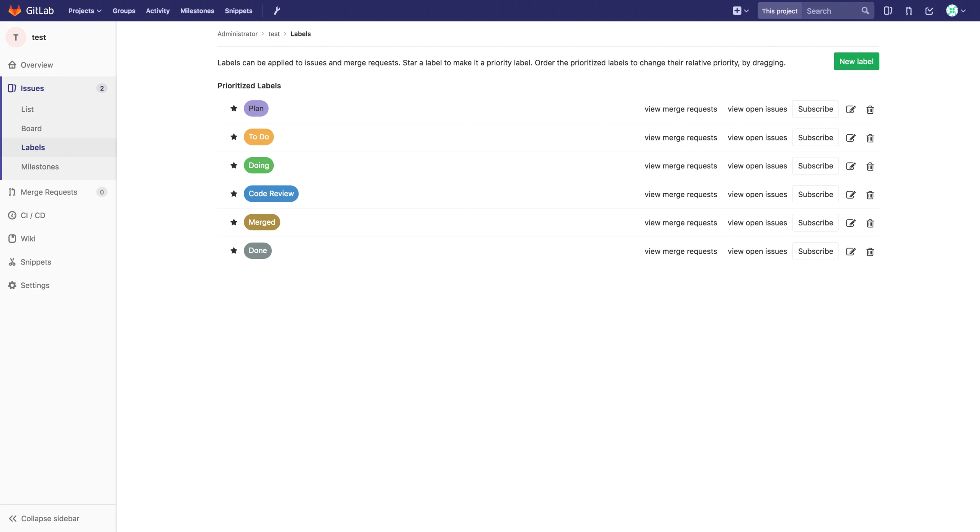Image resolution: width=980 pixels, height=532 pixels.
Task: Click the Code Review colored label badge
Action: coord(271,194)
